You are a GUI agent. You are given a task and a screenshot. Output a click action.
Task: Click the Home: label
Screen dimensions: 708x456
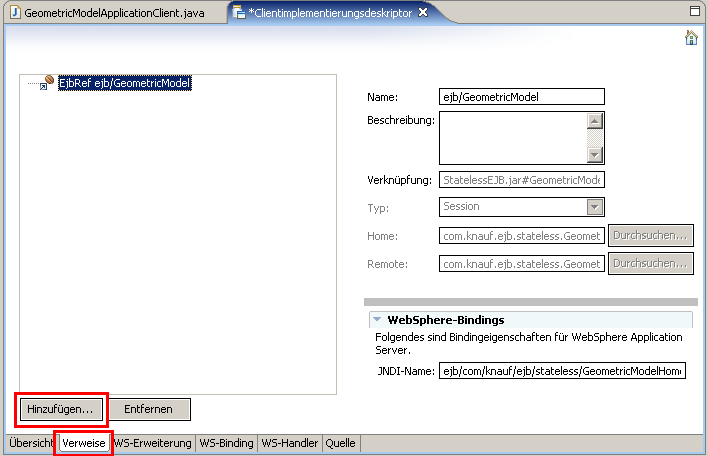(382, 236)
